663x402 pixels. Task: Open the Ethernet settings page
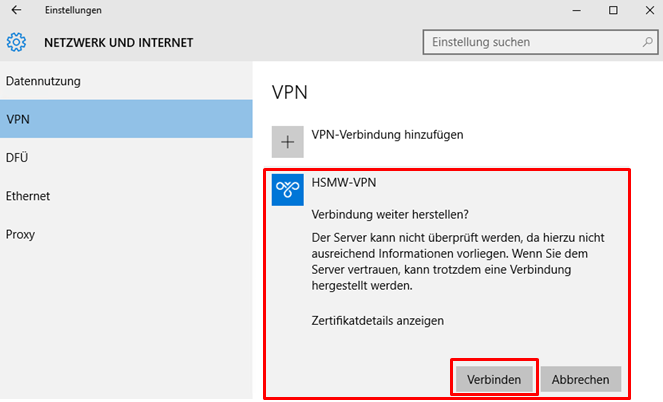pyautogui.click(x=28, y=196)
